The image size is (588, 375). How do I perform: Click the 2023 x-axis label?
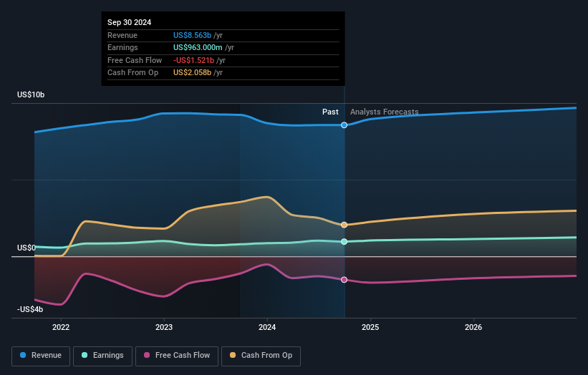[164, 327]
